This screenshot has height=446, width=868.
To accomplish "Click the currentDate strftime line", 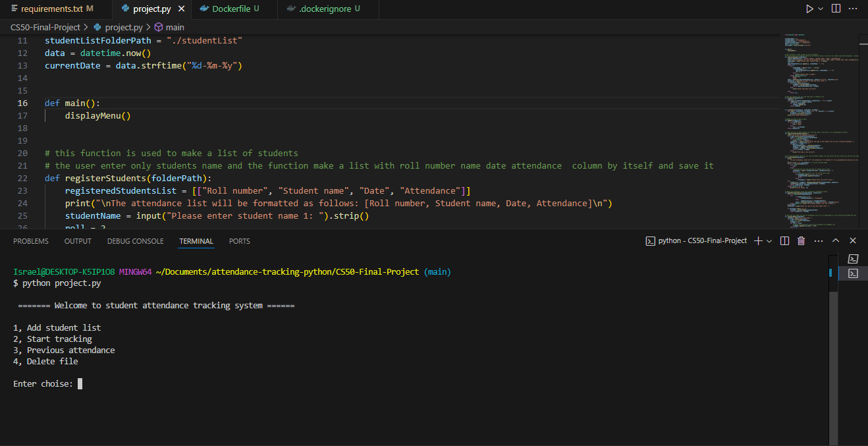I will point(144,66).
